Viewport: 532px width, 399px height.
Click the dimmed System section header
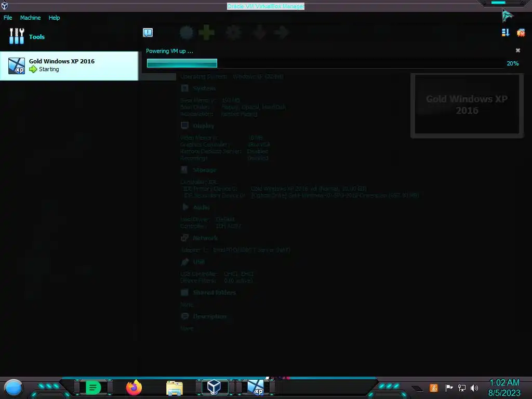pos(204,88)
